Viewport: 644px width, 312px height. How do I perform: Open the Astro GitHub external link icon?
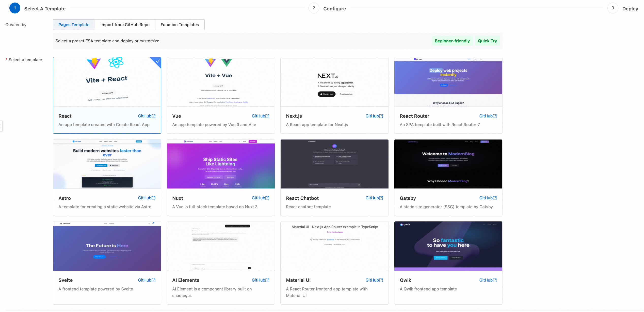click(153, 198)
